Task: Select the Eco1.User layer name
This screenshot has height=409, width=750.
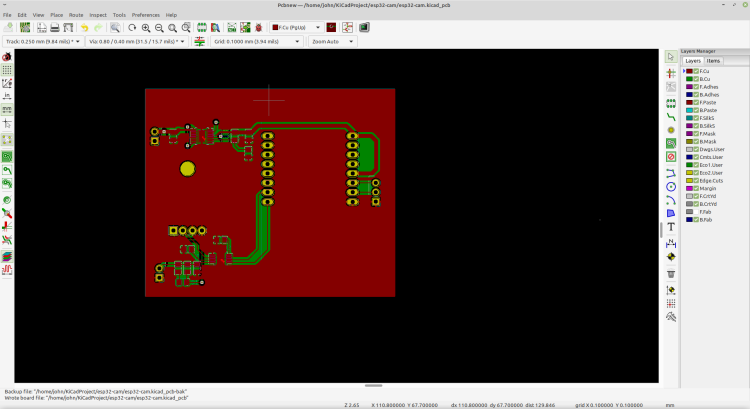Action: pos(711,165)
